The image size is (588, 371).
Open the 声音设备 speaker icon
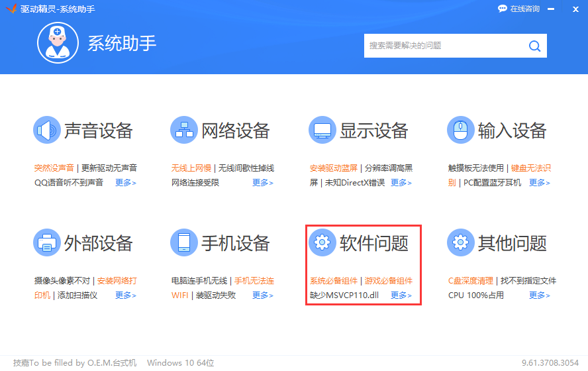[x=47, y=130]
